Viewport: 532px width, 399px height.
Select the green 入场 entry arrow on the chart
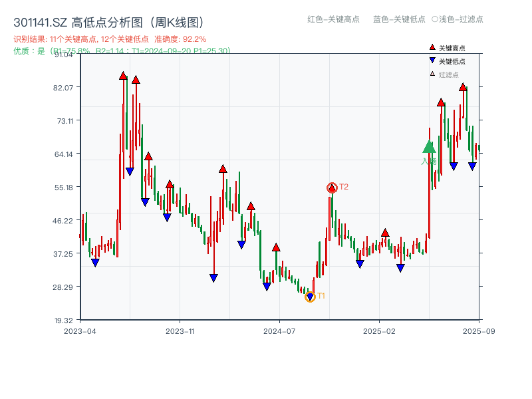coord(429,148)
